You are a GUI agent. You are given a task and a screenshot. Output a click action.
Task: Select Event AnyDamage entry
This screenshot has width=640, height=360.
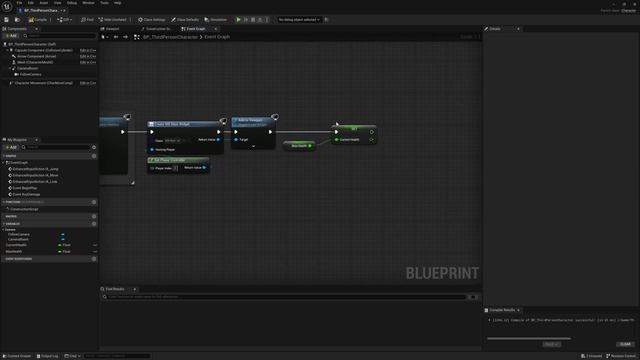26,195
